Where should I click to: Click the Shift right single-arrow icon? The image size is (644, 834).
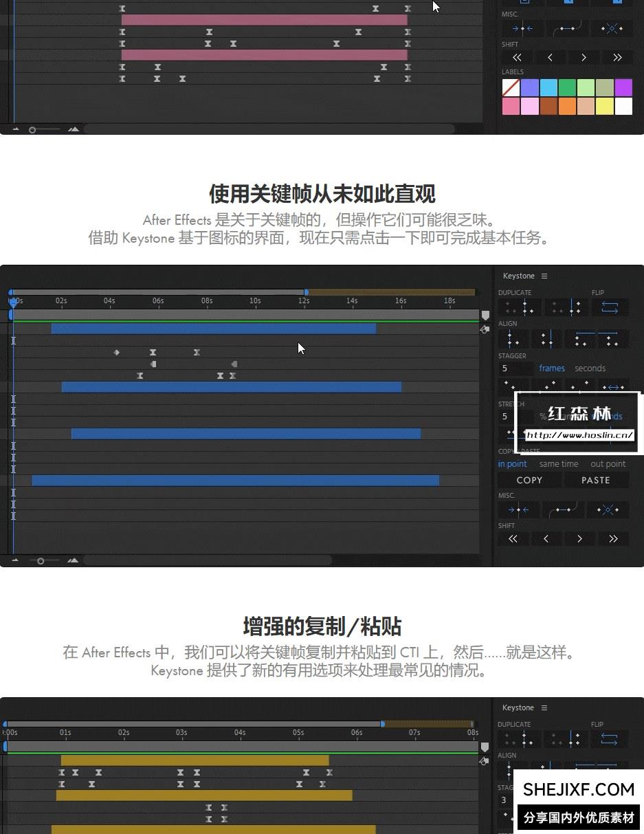pyautogui.click(x=580, y=538)
